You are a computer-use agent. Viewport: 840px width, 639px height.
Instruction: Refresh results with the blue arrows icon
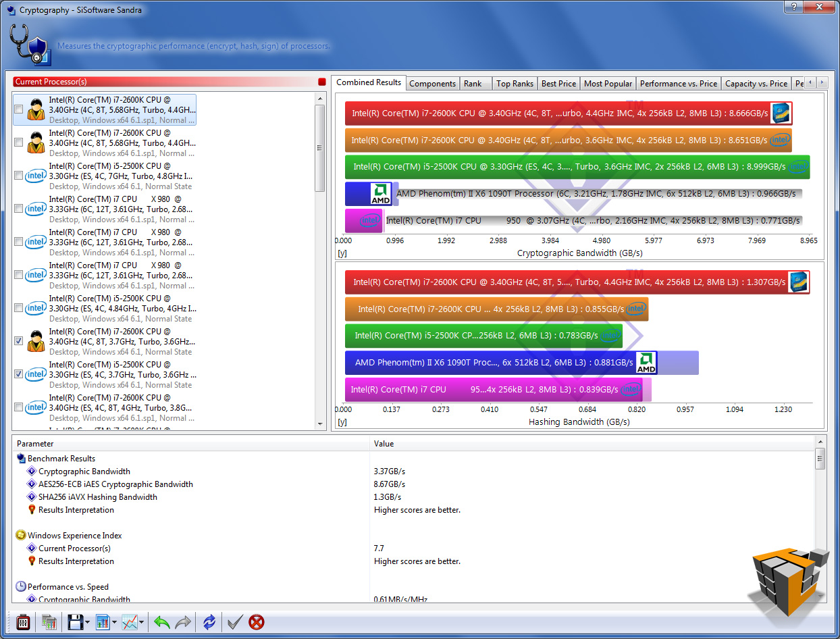tap(209, 621)
